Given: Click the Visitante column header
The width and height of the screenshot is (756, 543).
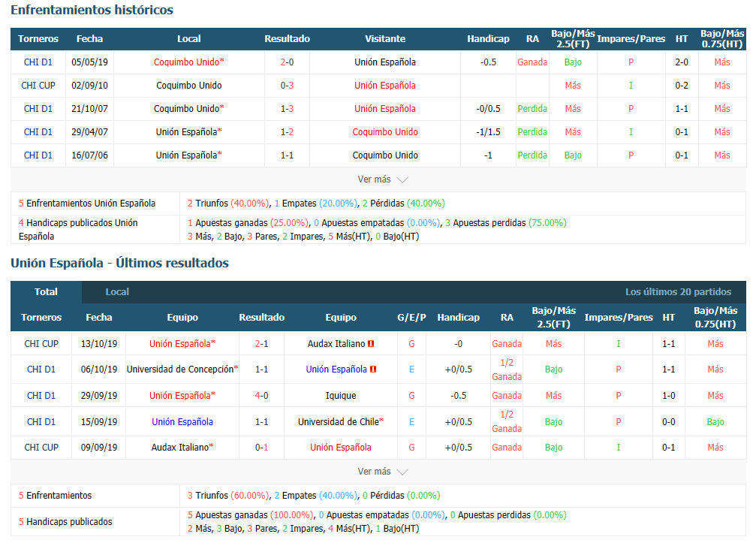Looking at the screenshot, I should (384, 39).
